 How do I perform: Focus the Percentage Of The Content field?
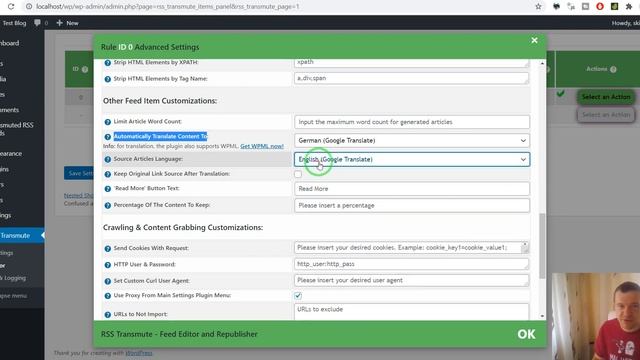[411, 205]
